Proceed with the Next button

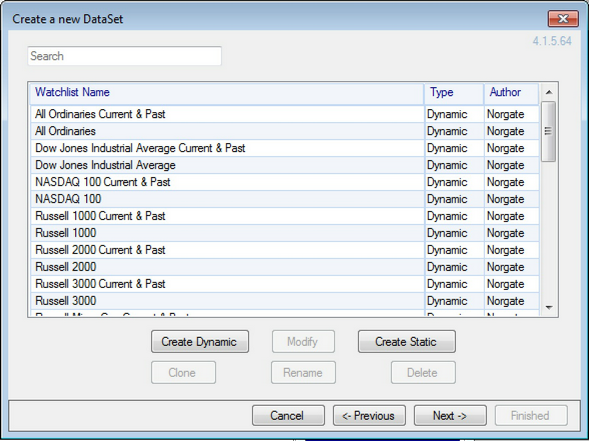(450, 415)
